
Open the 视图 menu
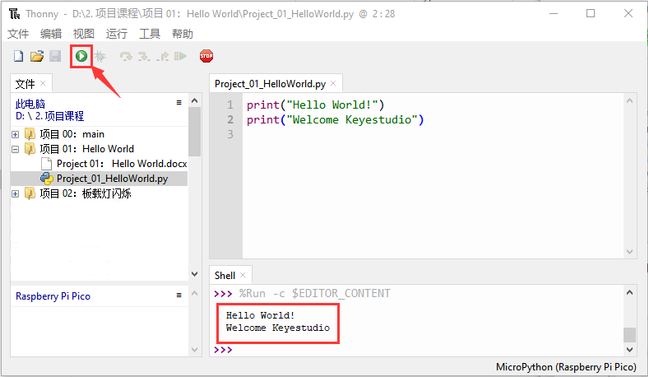[x=84, y=33]
